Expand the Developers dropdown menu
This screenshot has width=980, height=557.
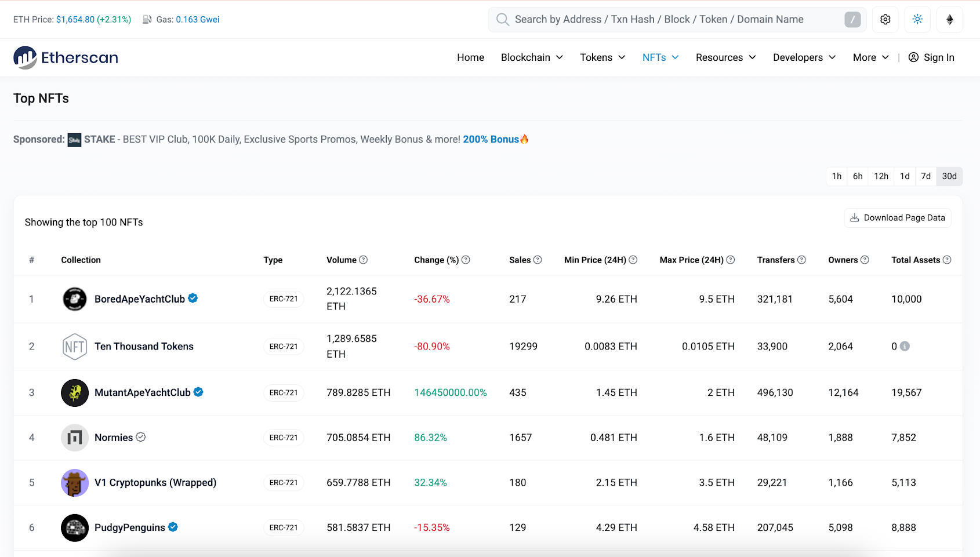pos(804,57)
